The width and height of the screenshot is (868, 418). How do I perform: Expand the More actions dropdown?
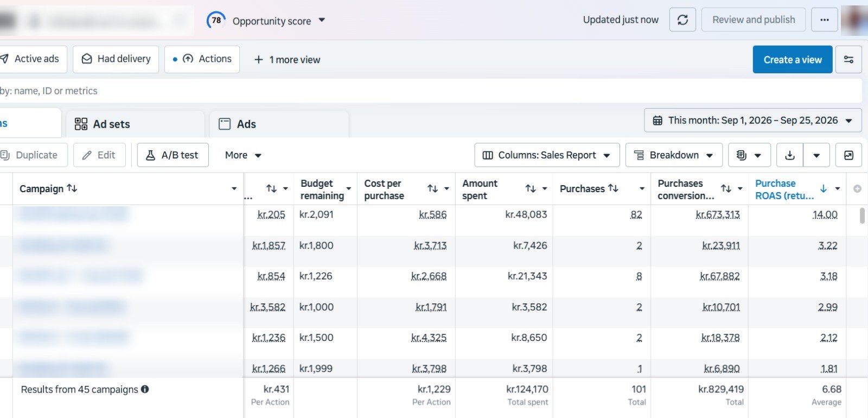(243, 155)
